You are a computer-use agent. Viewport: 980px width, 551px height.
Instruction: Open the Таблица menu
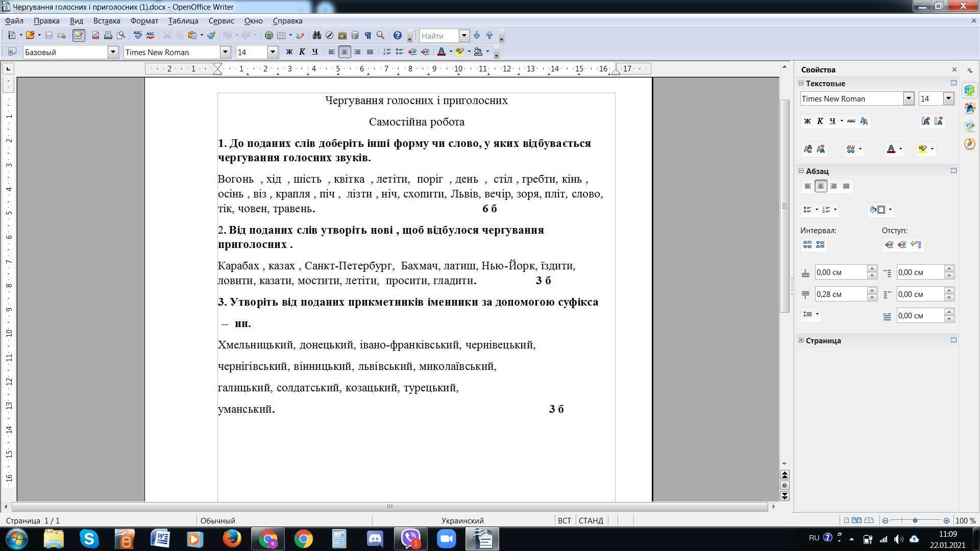coord(183,21)
